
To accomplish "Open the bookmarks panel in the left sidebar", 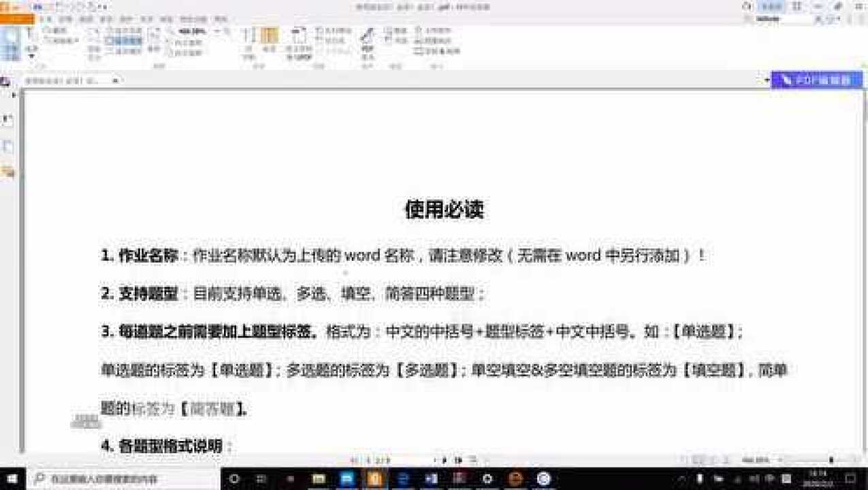I will 8,102.
